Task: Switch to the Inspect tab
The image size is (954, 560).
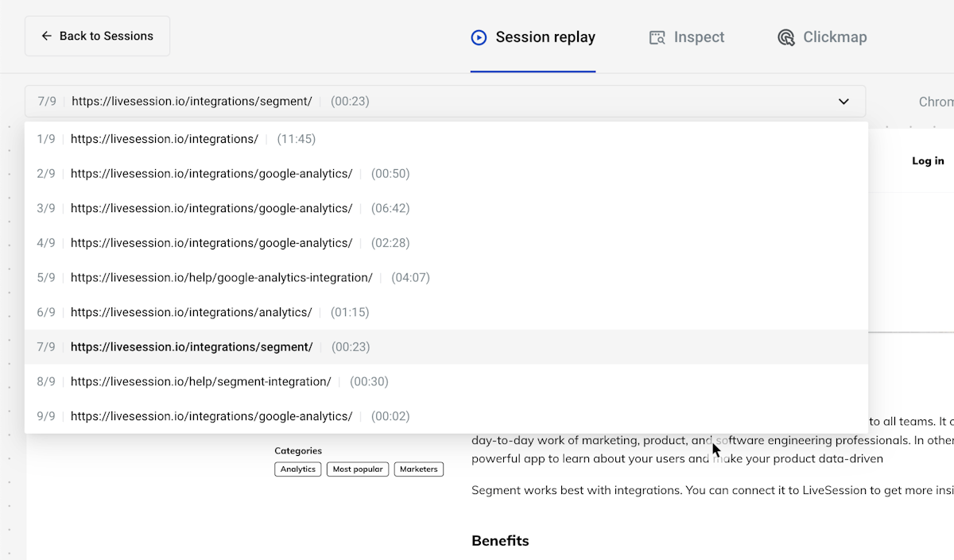Action: pyautogui.click(x=687, y=37)
